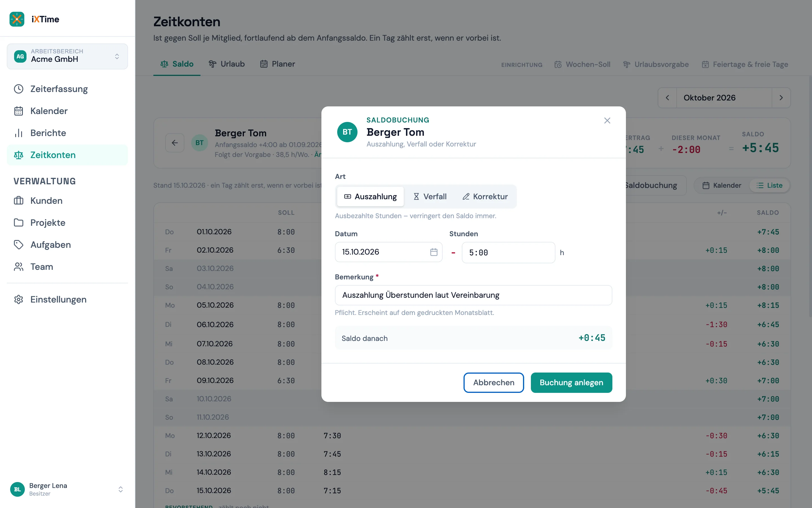Click the Bemerkung text field
Viewport: 812px width, 508px height.
(473, 295)
